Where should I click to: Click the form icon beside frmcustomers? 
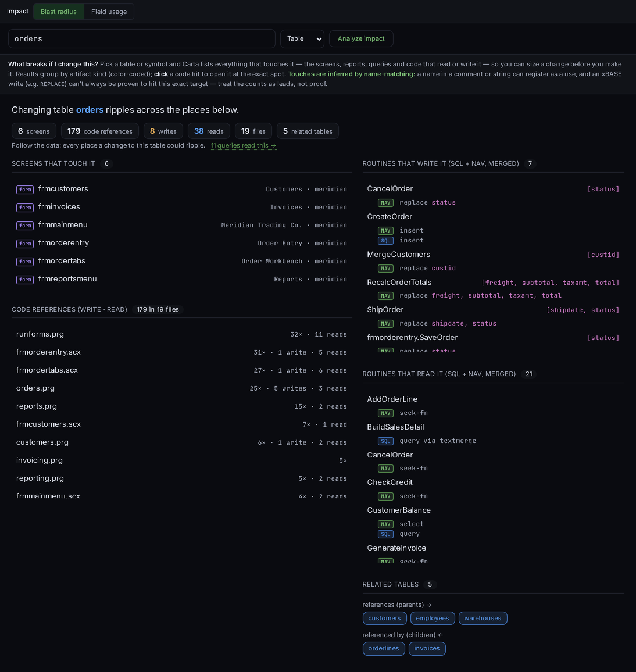coord(25,190)
